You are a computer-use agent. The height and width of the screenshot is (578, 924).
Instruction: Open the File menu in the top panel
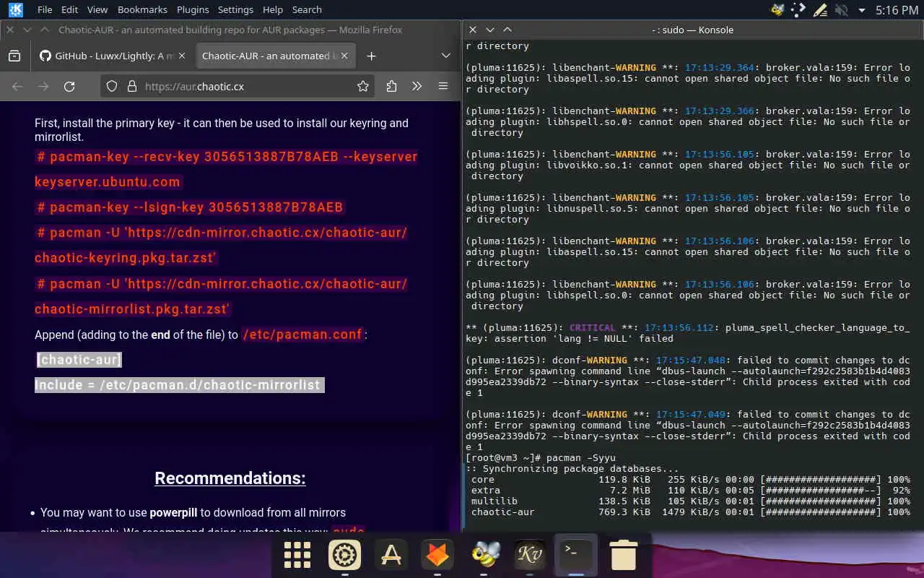click(44, 9)
